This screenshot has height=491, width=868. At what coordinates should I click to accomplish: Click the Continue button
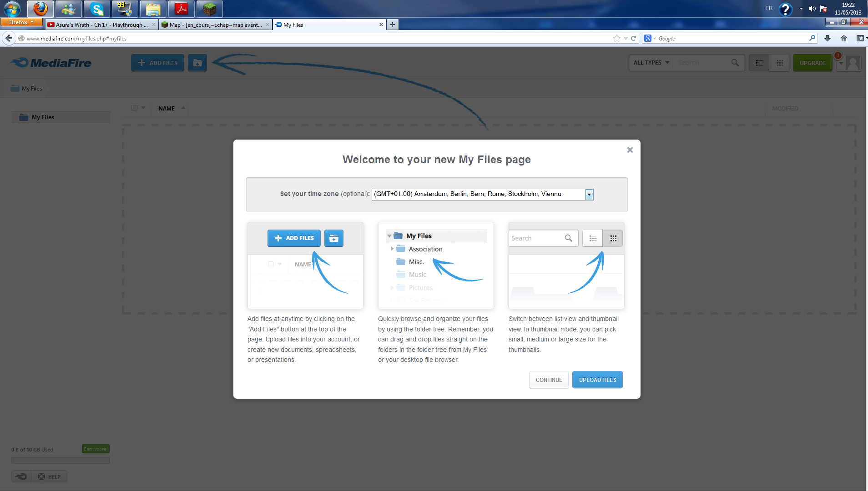click(x=549, y=380)
